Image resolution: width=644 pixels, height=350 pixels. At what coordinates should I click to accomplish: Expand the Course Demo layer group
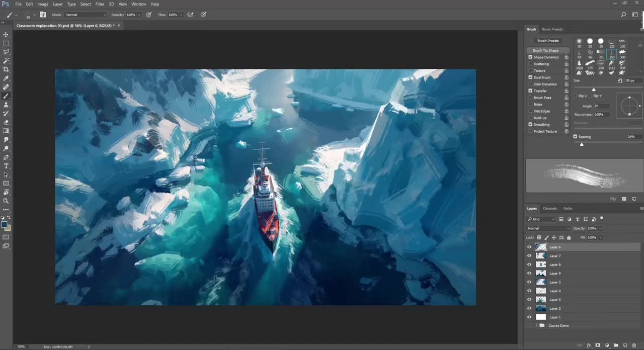[536, 325]
